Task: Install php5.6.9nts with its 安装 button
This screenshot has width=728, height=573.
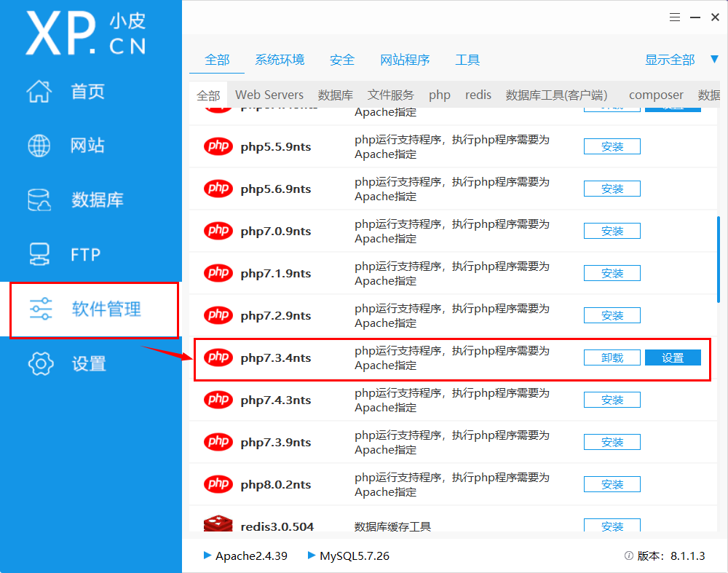Action: [x=612, y=189]
